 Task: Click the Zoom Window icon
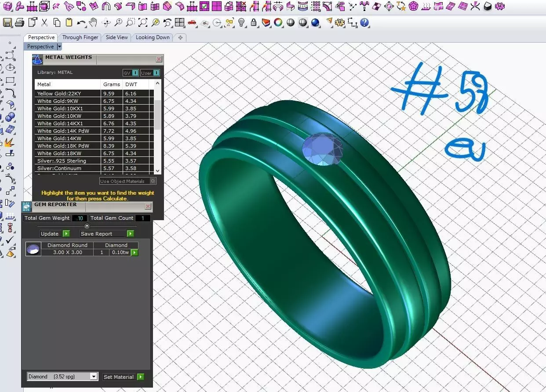[x=131, y=22]
